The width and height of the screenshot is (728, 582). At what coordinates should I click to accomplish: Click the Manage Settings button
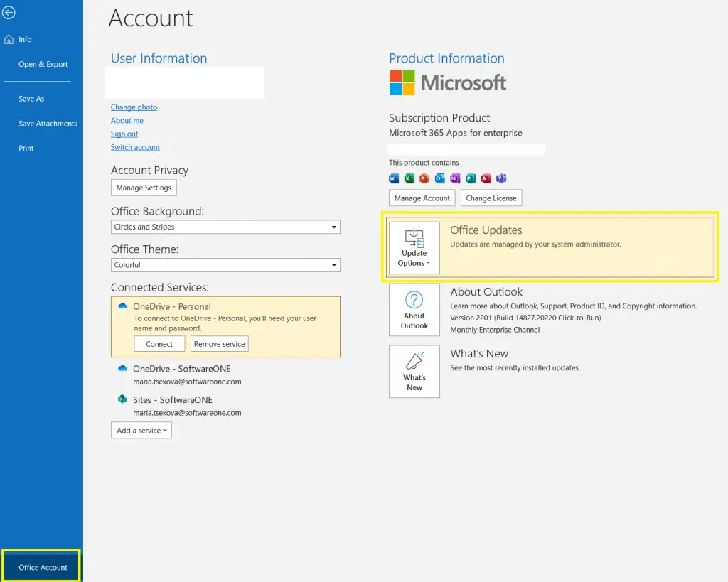(144, 188)
